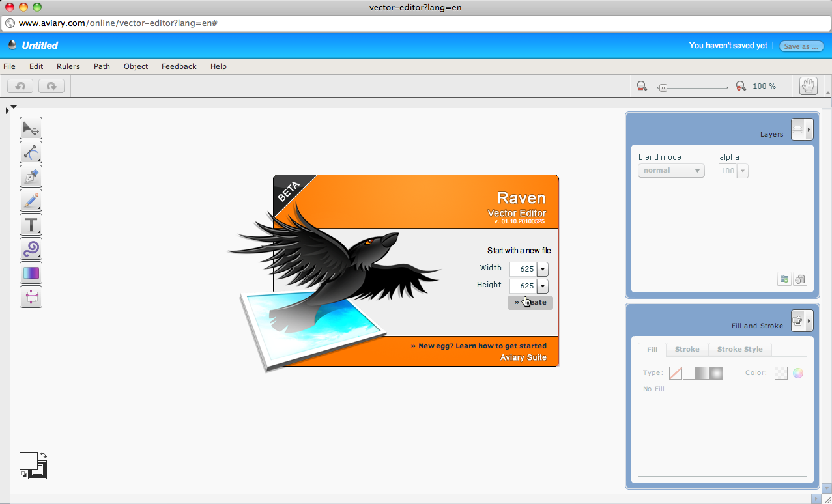Choose the radial gradient fill type
The image size is (832, 504).
[717, 373]
